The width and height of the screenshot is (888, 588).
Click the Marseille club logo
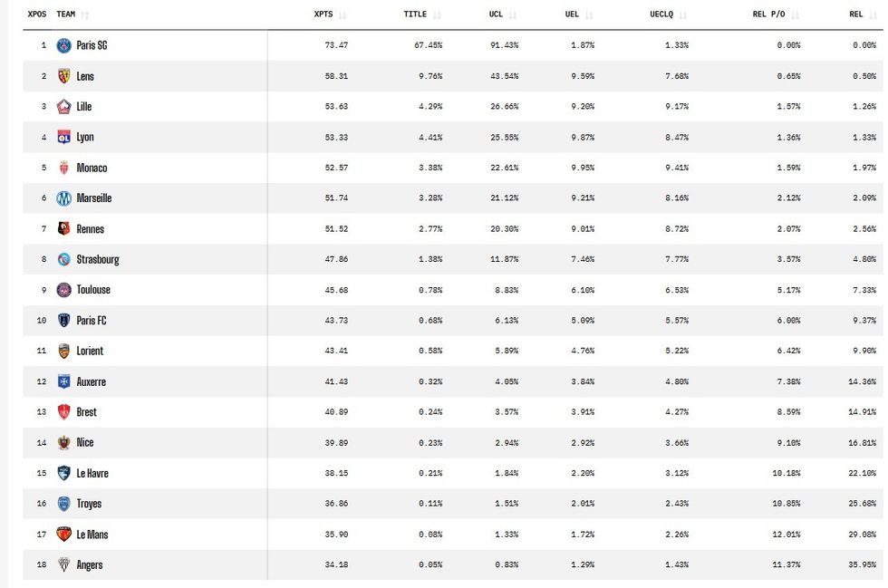point(64,198)
